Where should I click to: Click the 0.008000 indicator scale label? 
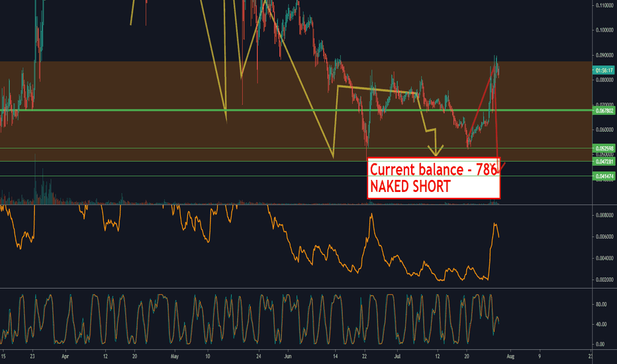[x=604, y=215]
